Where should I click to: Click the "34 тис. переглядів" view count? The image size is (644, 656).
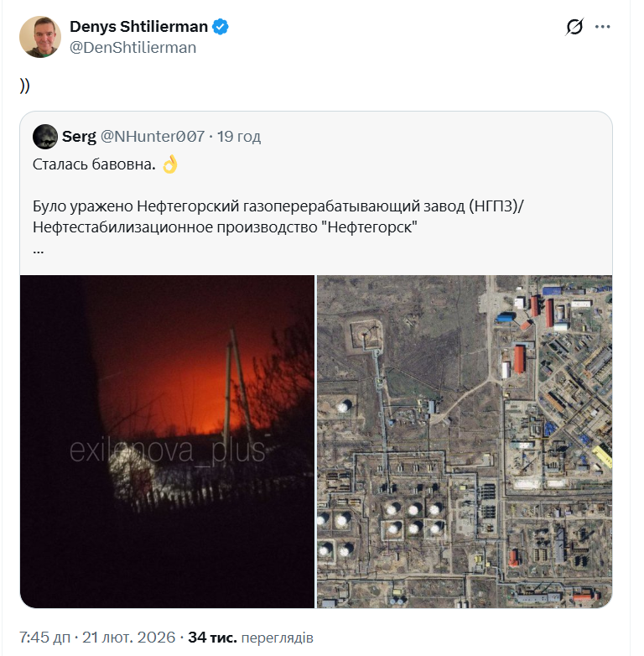(x=251, y=638)
